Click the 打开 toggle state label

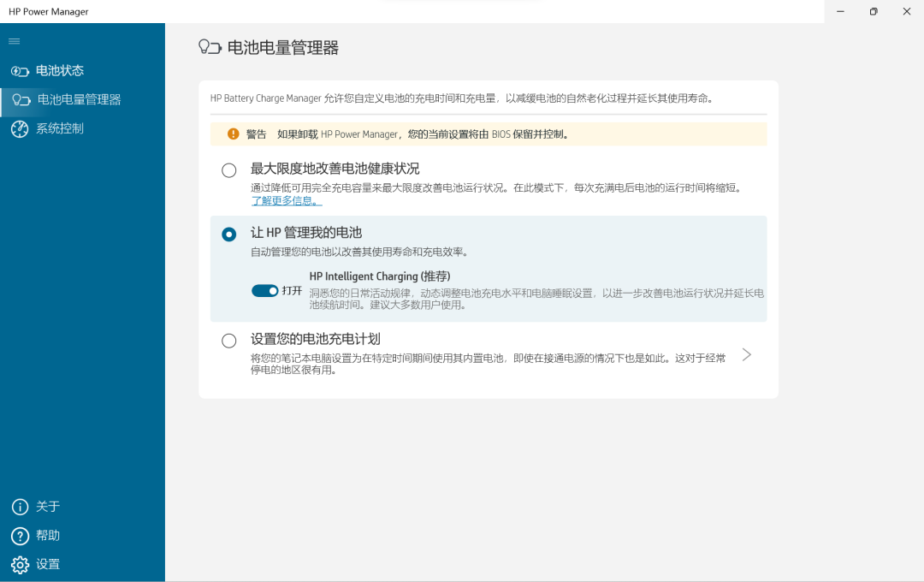292,291
